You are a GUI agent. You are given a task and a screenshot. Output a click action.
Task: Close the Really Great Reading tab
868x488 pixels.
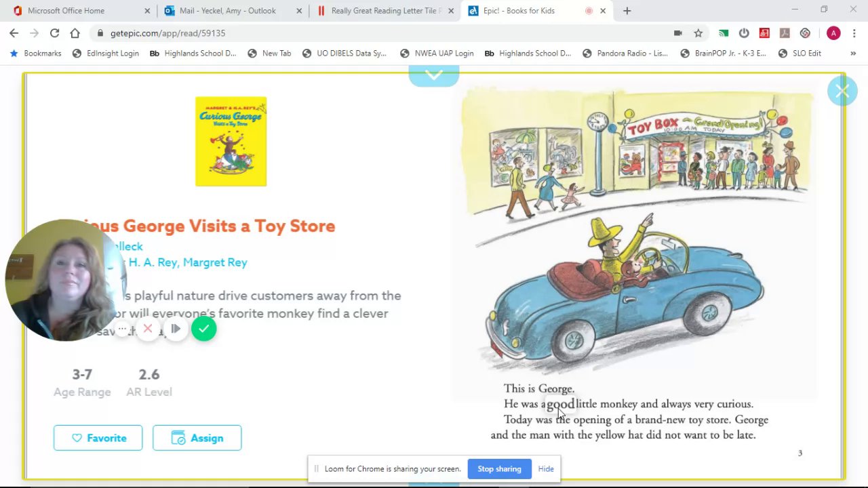click(x=451, y=11)
